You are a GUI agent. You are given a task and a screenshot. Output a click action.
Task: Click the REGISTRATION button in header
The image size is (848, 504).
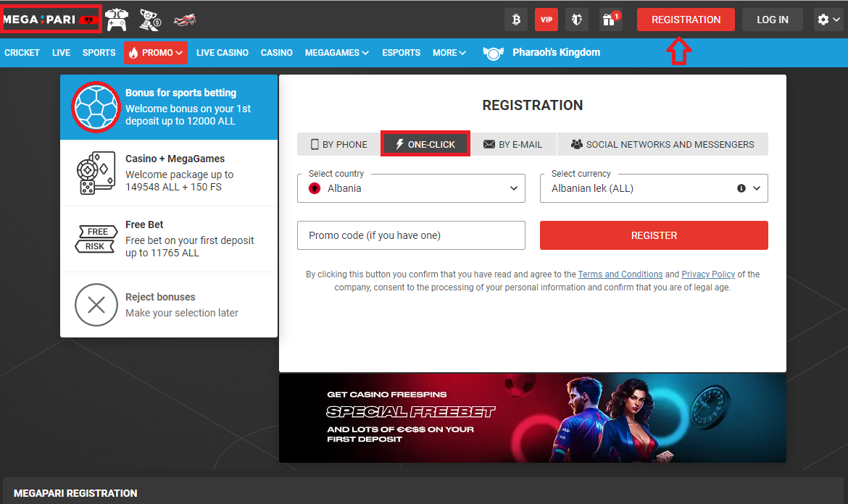686,20
